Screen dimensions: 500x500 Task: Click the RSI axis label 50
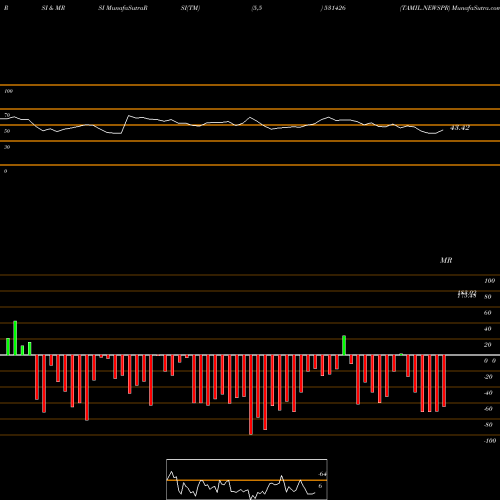pos(7,131)
